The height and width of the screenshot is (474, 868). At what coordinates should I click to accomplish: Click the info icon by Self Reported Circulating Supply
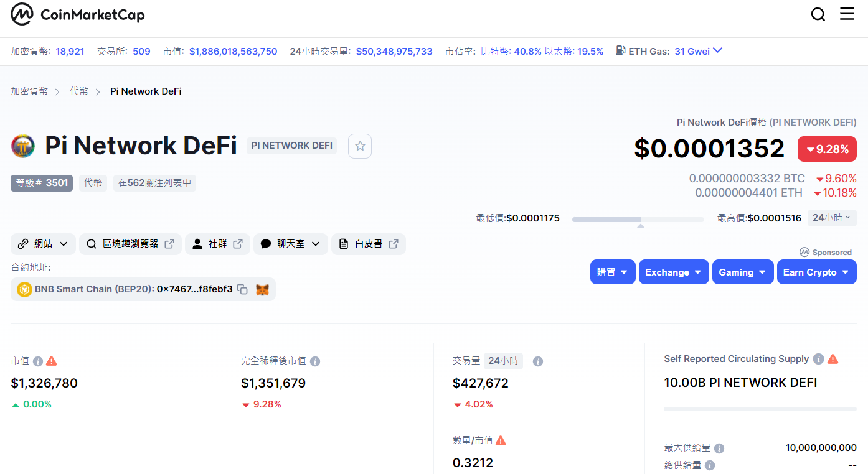819,359
